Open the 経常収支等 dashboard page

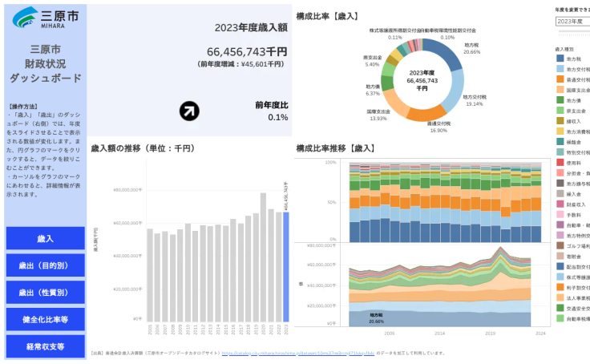click(x=45, y=346)
